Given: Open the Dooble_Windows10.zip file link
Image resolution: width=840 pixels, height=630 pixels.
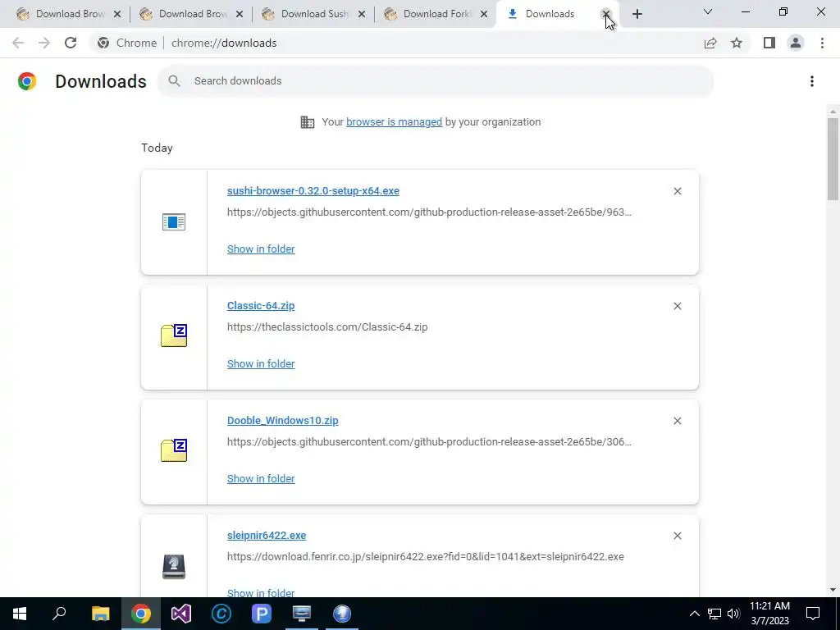Looking at the screenshot, I should point(282,421).
